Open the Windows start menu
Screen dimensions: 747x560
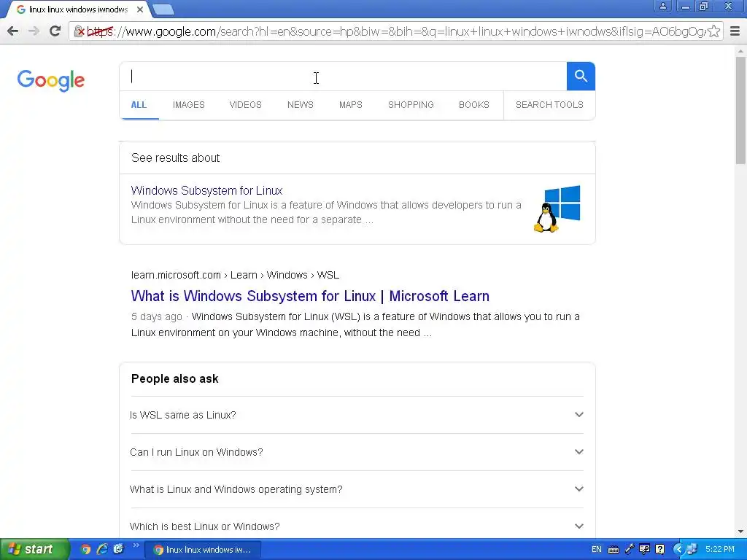click(x=34, y=550)
